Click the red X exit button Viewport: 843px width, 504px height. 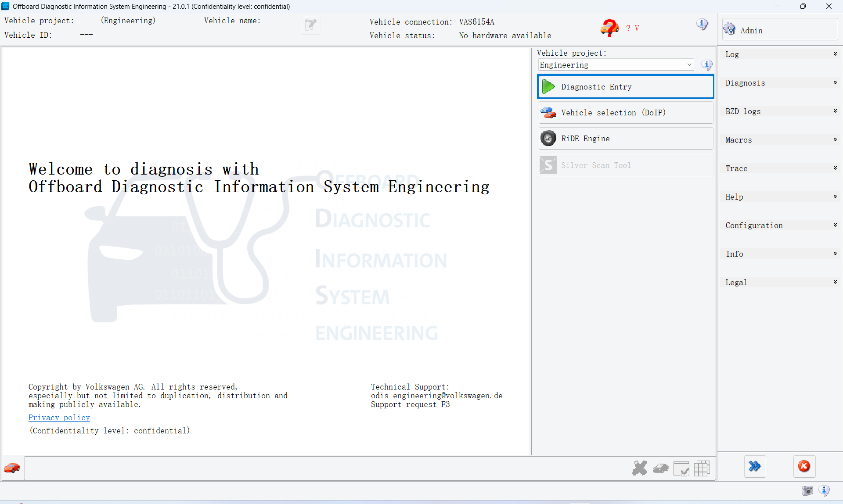tap(804, 466)
